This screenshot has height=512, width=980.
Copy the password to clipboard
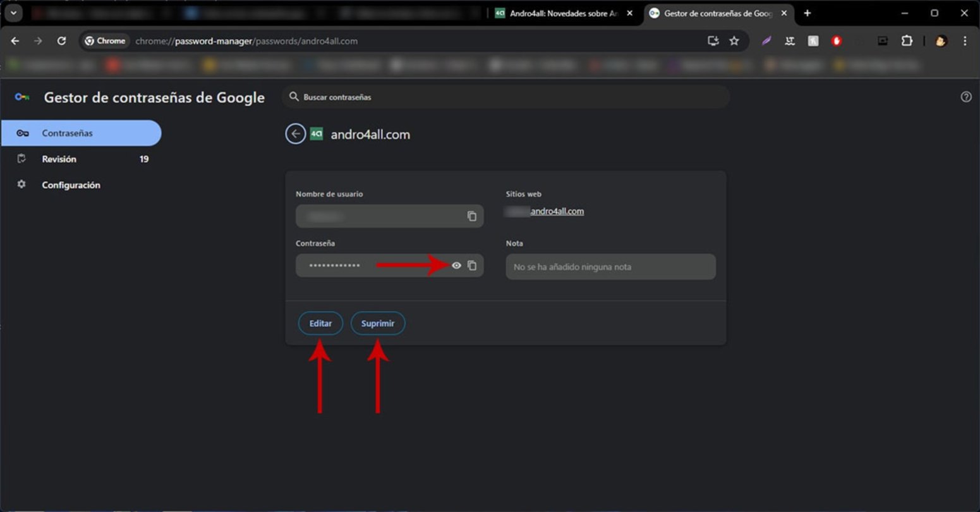[471, 265]
